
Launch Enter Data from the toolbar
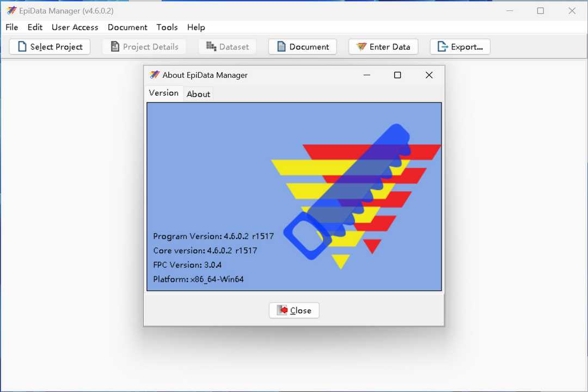coord(383,47)
